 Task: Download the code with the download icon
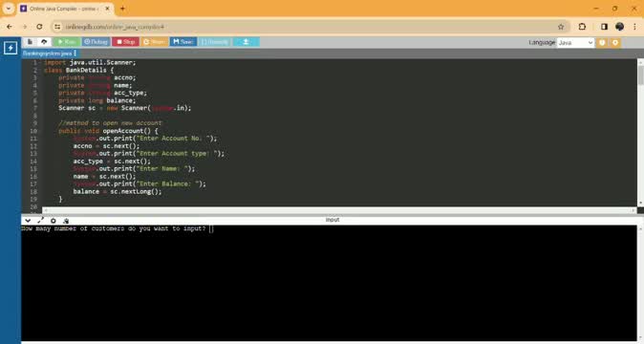click(x=246, y=42)
